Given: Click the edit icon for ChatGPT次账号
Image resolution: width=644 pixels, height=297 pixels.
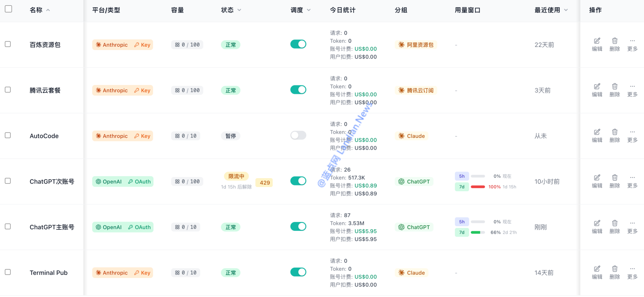Looking at the screenshot, I should click(597, 178).
